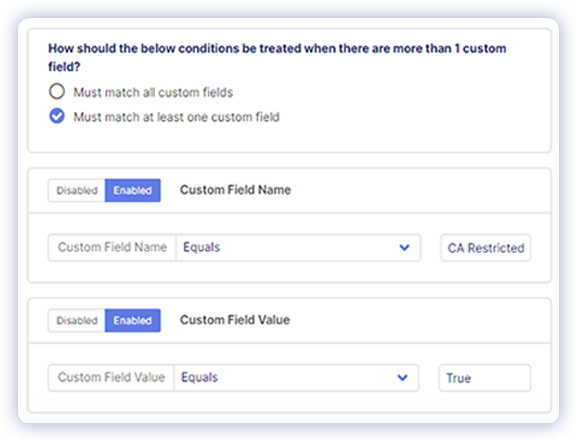Click the Custom Field Value section heading

235,320
